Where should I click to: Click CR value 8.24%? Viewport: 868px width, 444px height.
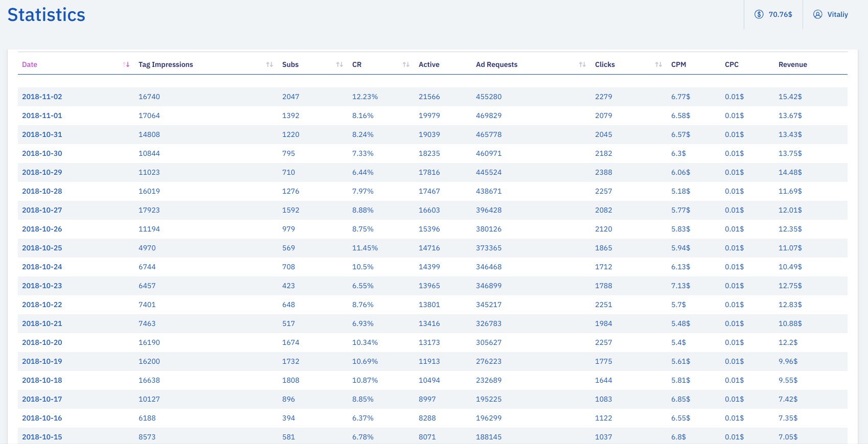pos(363,134)
